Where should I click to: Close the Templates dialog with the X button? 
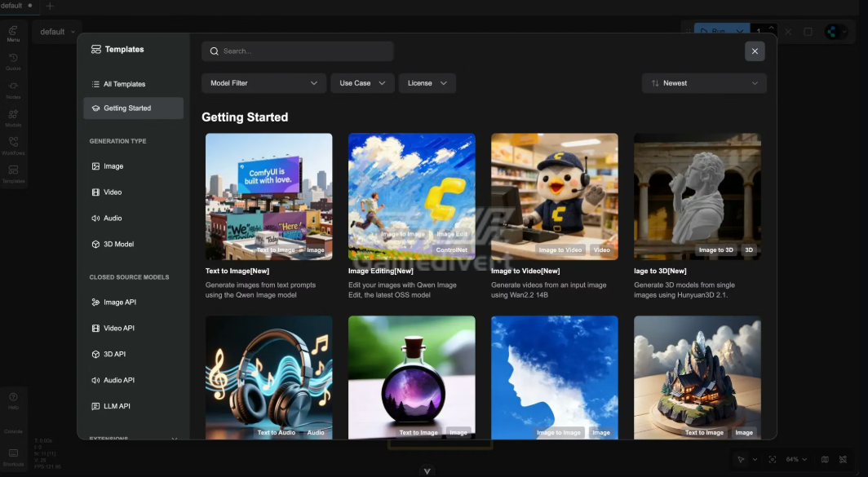point(755,51)
